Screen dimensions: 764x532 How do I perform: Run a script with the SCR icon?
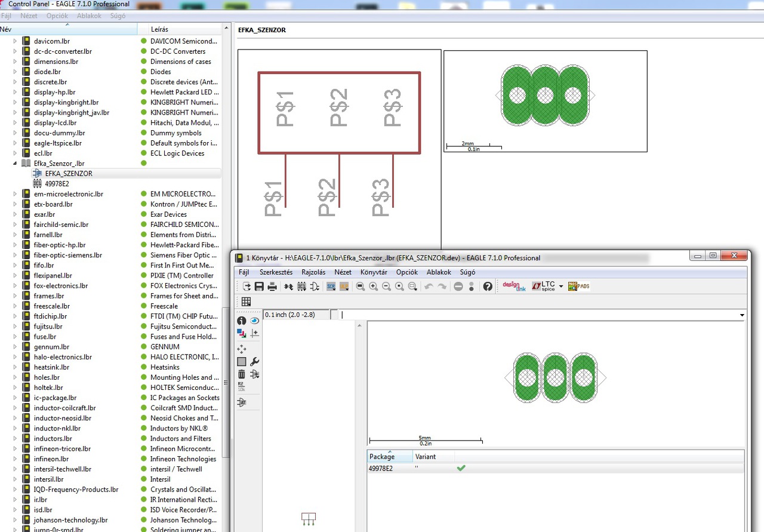[x=331, y=287]
